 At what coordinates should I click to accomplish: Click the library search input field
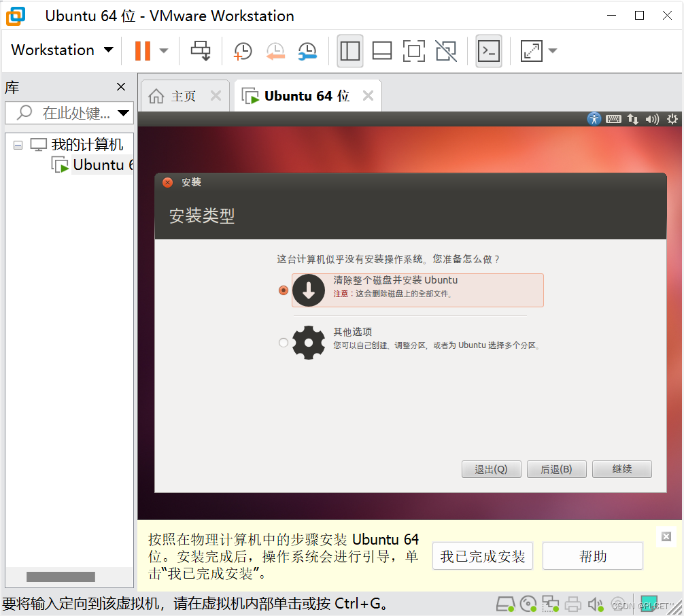click(x=70, y=113)
